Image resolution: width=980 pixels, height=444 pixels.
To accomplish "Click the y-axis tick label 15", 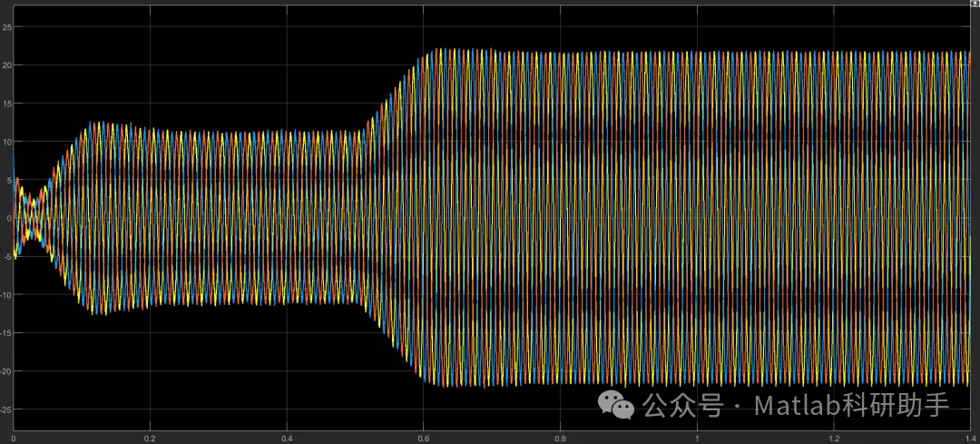I will pos(7,104).
